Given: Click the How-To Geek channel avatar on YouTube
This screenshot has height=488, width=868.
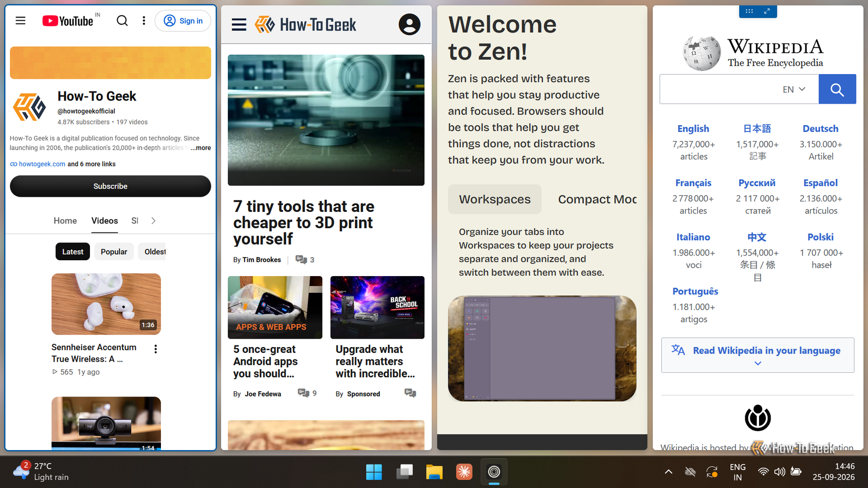Looking at the screenshot, I should (30, 107).
